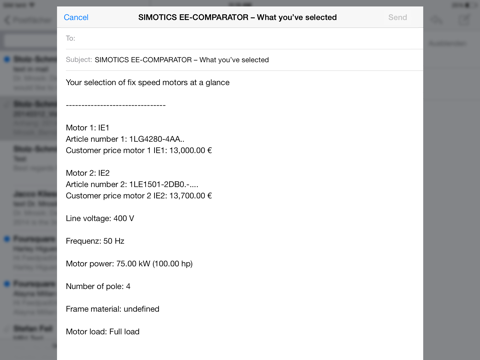Tap the dimmed mailbox search bar
The width and height of the screenshot is (480, 360).
[30, 41]
